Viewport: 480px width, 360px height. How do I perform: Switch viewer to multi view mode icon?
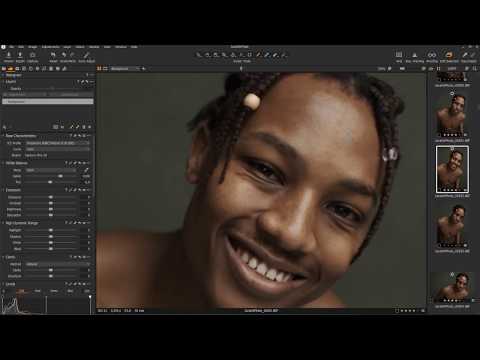(99, 69)
